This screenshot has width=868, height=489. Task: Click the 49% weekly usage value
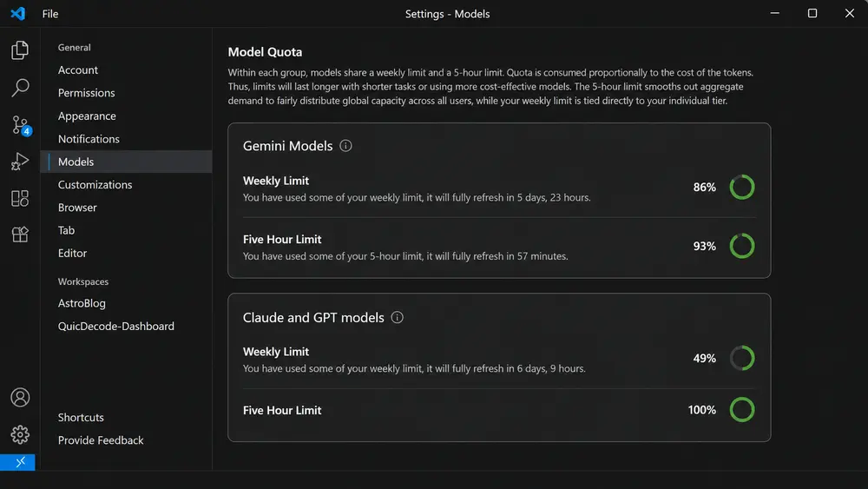[704, 359]
